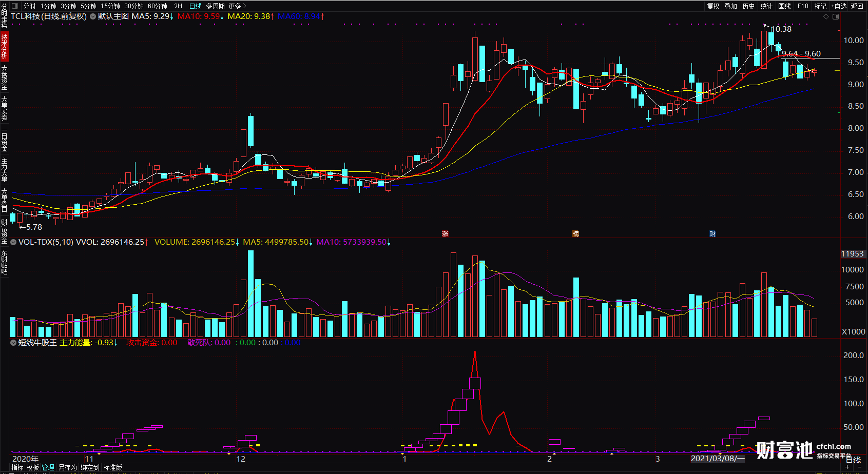Image resolution: width=868 pixels, height=474 pixels.
Task: Open the 大单买卖 sidebar tab
Action: point(4,108)
